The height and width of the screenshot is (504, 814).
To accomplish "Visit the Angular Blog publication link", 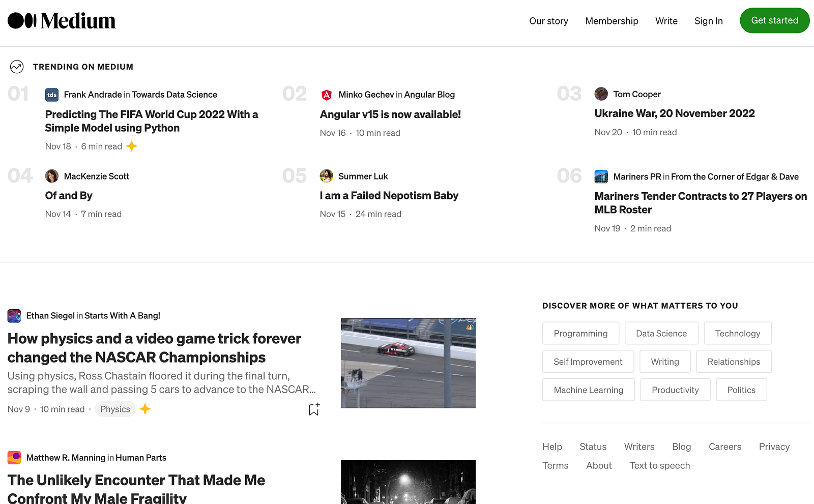I will [x=429, y=95].
